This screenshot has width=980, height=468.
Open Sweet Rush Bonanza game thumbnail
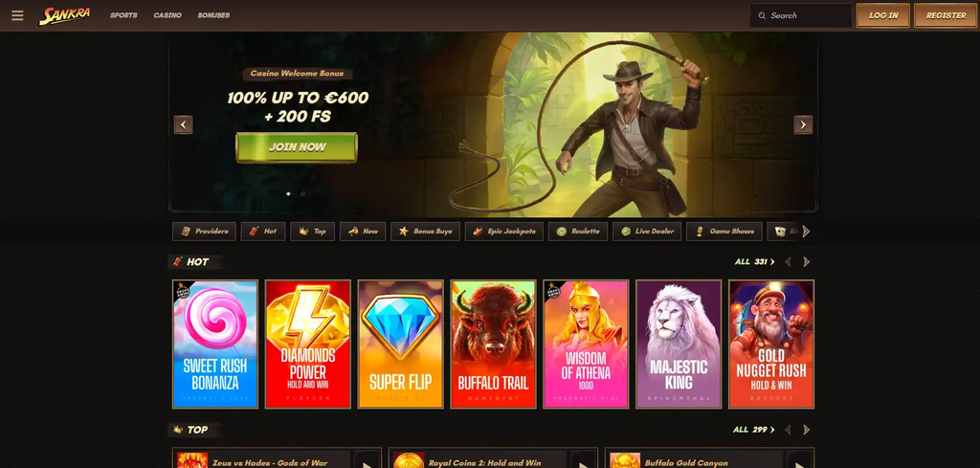point(215,345)
